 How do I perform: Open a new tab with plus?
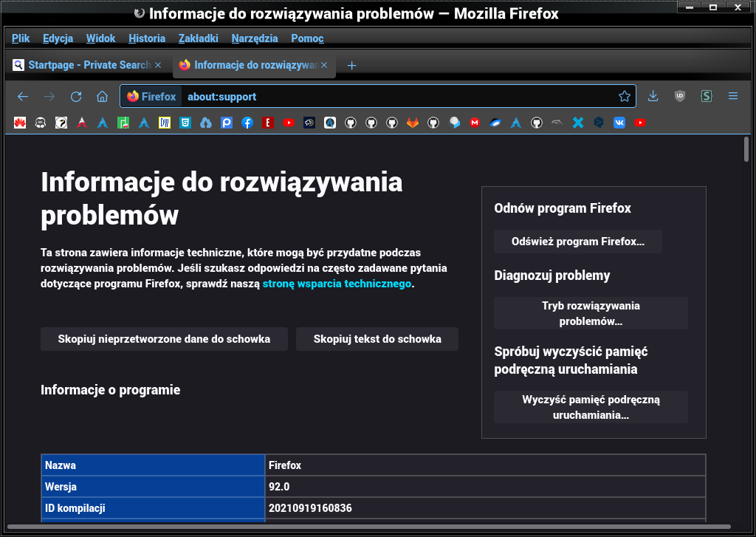(x=352, y=65)
